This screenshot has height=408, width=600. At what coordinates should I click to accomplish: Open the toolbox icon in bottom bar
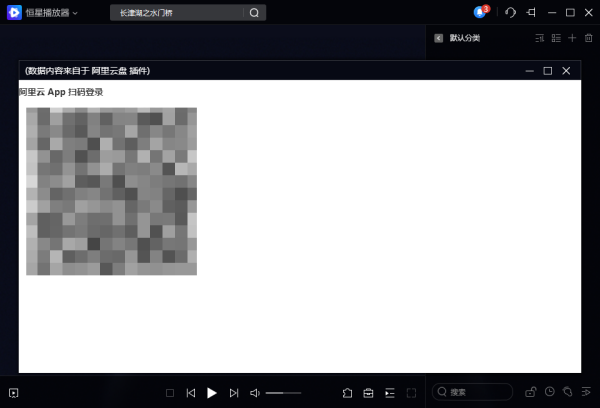pyautogui.click(x=368, y=393)
